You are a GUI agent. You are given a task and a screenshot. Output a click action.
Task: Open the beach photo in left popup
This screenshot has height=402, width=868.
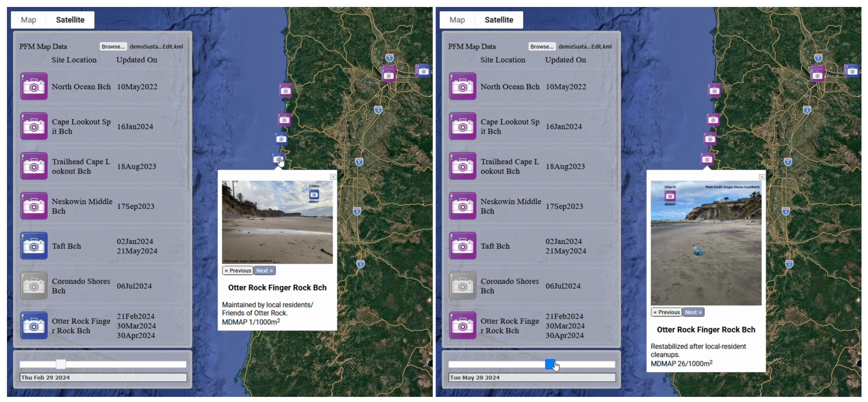pyautogui.click(x=277, y=222)
